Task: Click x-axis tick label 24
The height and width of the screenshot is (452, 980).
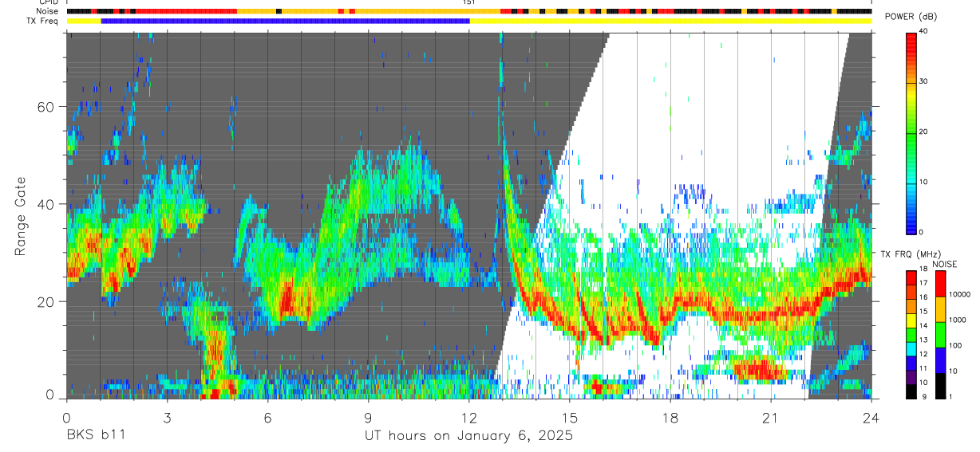Action: (x=871, y=418)
